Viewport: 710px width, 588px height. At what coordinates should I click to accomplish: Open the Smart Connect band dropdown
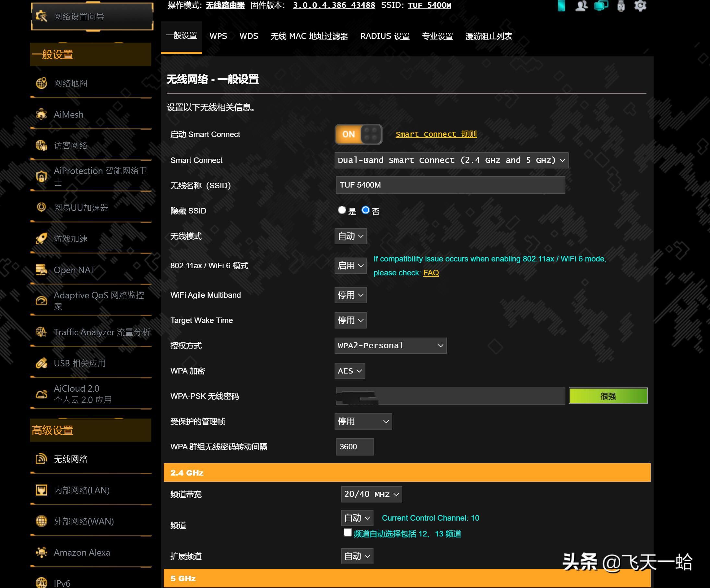point(451,160)
